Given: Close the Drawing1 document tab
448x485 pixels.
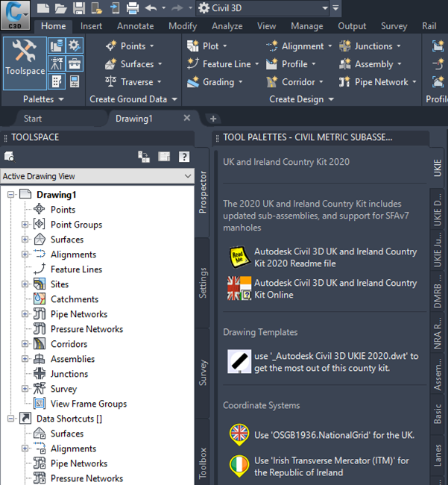Looking at the screenshot, I should click(x=187, y=118).
